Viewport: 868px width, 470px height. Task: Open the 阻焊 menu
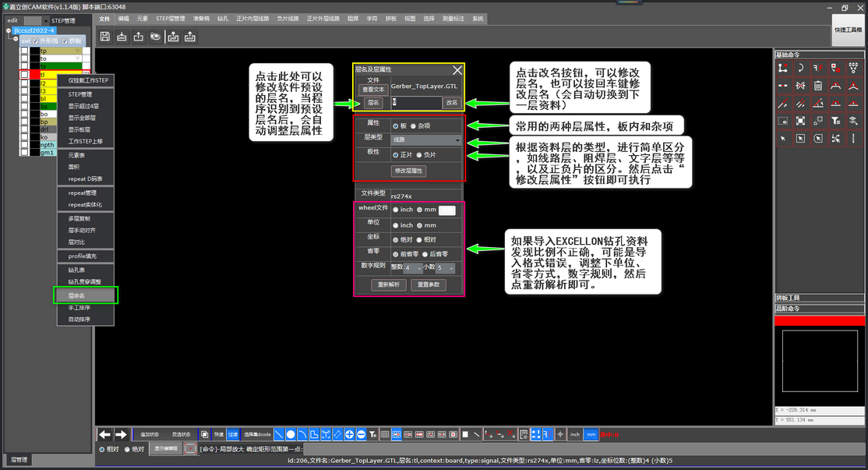(x=353, y=18)
